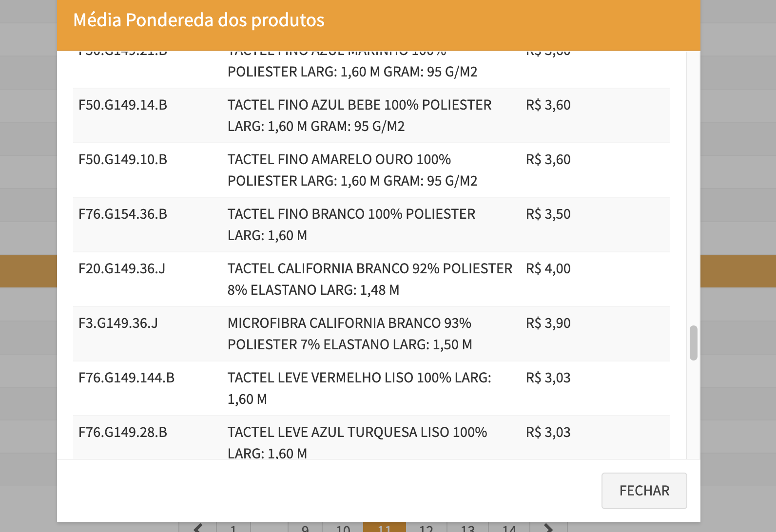This screenshot has width=776, height=532.
Task: Select product code F20.G149.36.J
Action: coord(122,269)
